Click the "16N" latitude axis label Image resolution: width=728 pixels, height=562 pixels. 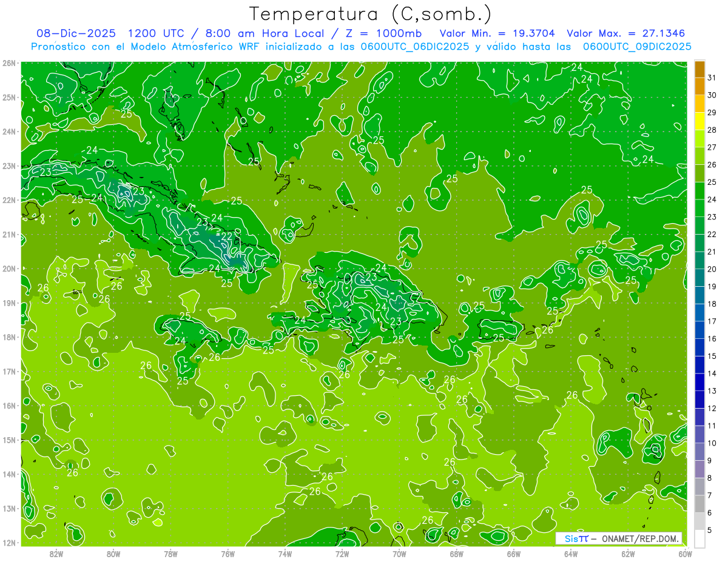coord(9,406)
